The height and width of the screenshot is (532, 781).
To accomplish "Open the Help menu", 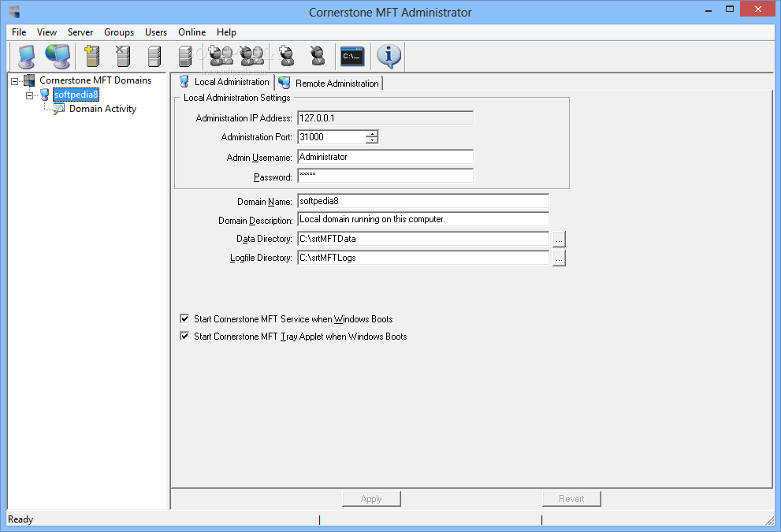I will click(226, 32).
